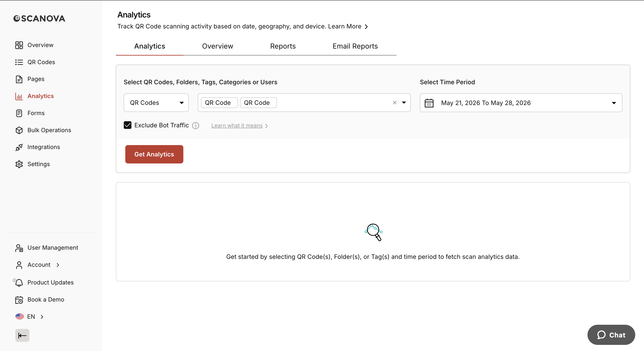Click the User Management person icon

tap(19, 248)
